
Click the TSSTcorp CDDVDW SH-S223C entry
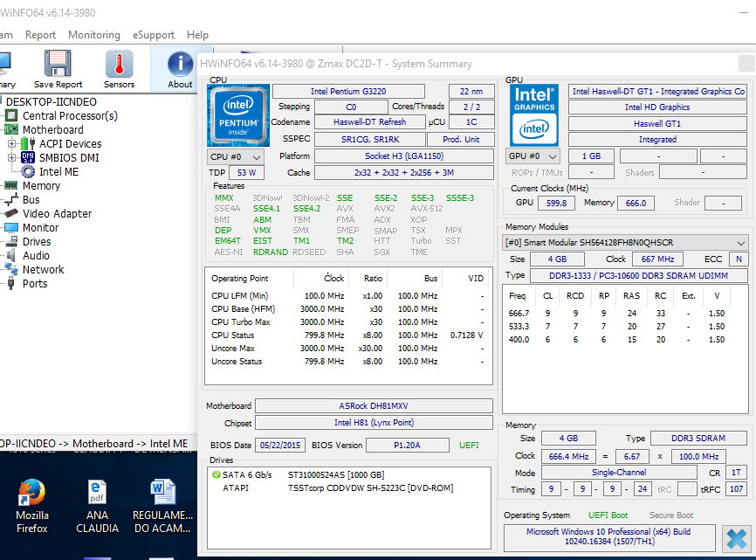coord(370,488)
